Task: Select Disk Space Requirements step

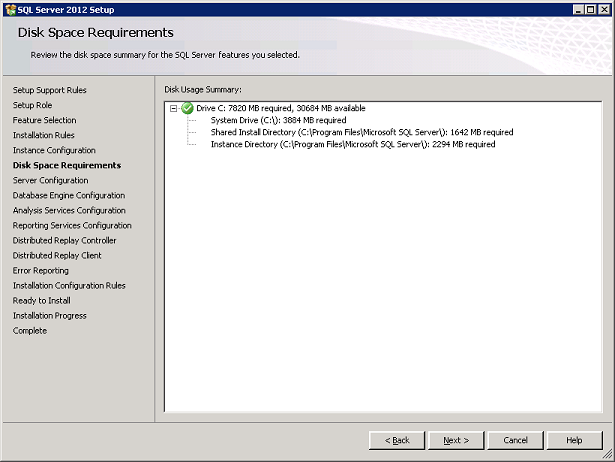Action: pyautogui.click(x=67, y=166)
